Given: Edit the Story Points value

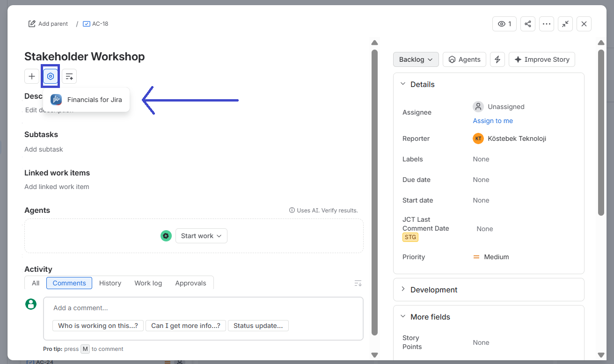Looking at the screenshot, I should coord(481,342).
